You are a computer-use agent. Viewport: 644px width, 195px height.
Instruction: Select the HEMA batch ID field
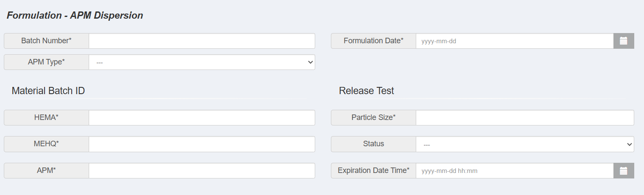tap(202, 118)
